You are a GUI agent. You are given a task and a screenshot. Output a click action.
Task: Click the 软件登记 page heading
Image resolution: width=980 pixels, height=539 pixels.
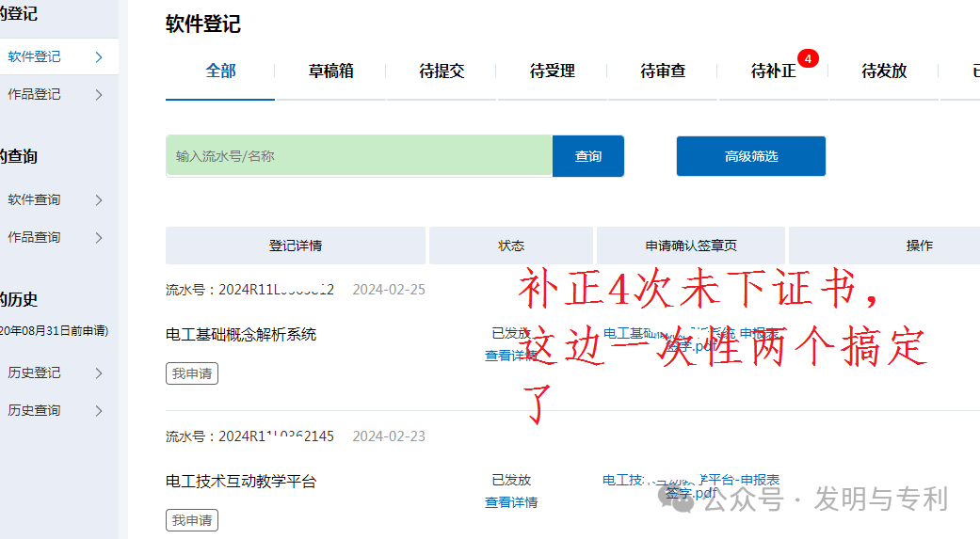tap(203, 24)
